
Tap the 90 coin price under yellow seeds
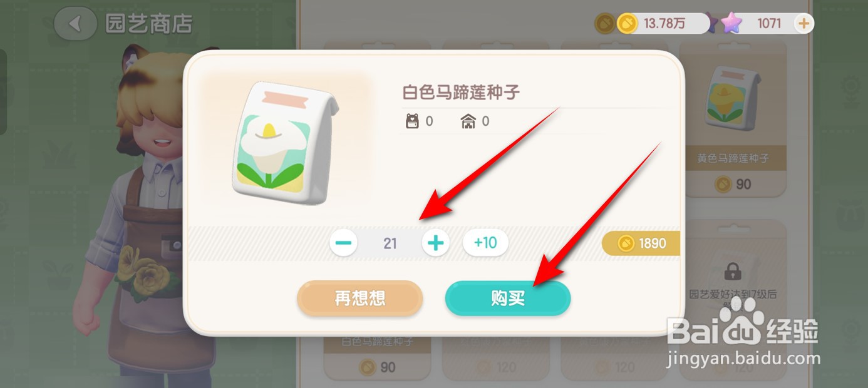coord(733,184)
